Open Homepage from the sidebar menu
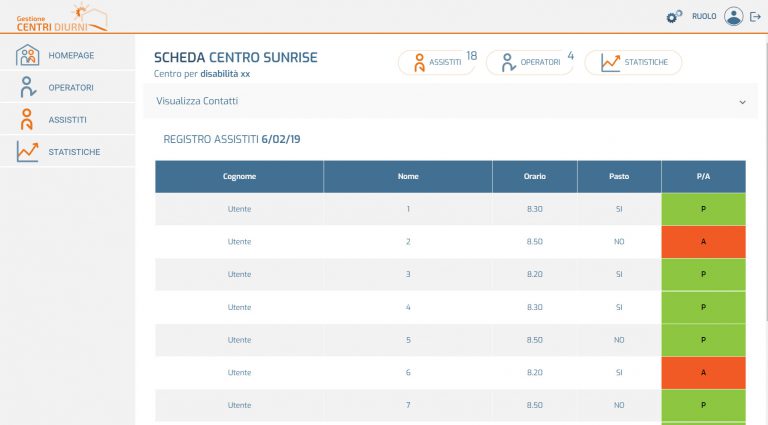The image size is (768, 425). click(70, 55)
